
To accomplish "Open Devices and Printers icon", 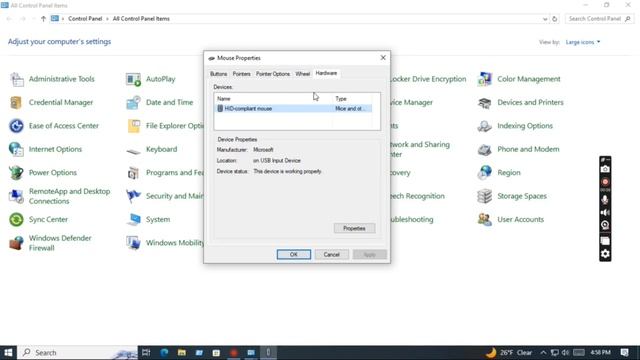I will (484, 103).
